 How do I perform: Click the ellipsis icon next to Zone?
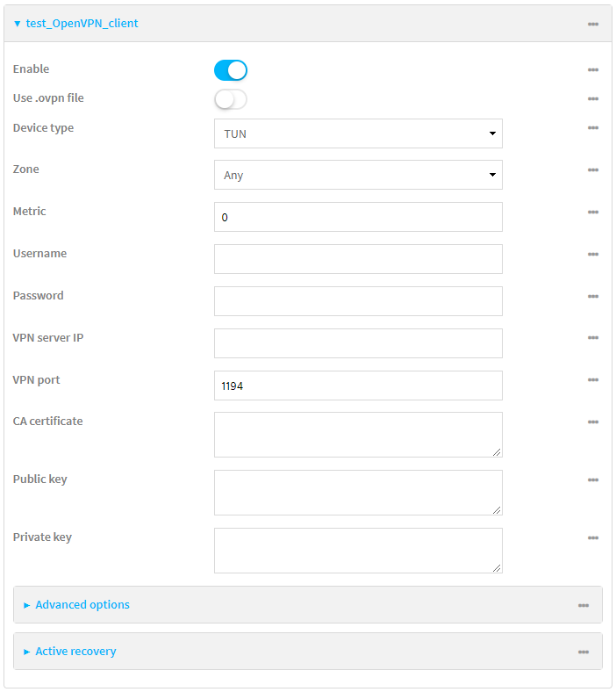point(593,169)
